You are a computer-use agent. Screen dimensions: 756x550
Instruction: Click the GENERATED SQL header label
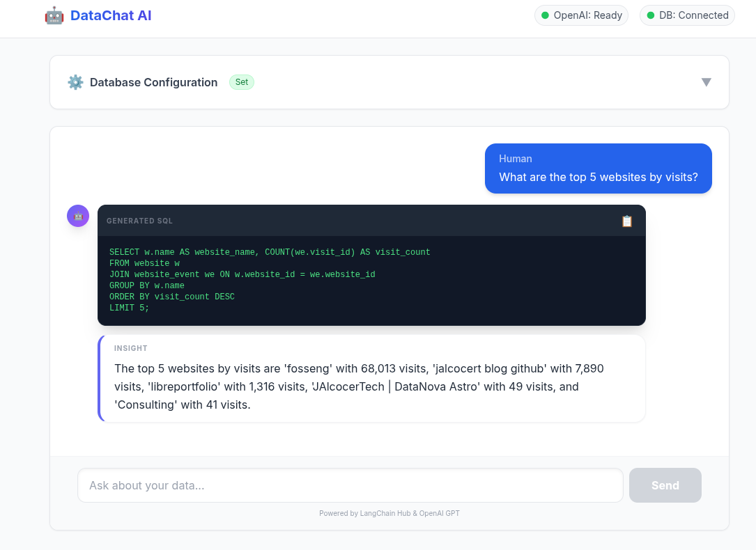[x=139, y=221]
